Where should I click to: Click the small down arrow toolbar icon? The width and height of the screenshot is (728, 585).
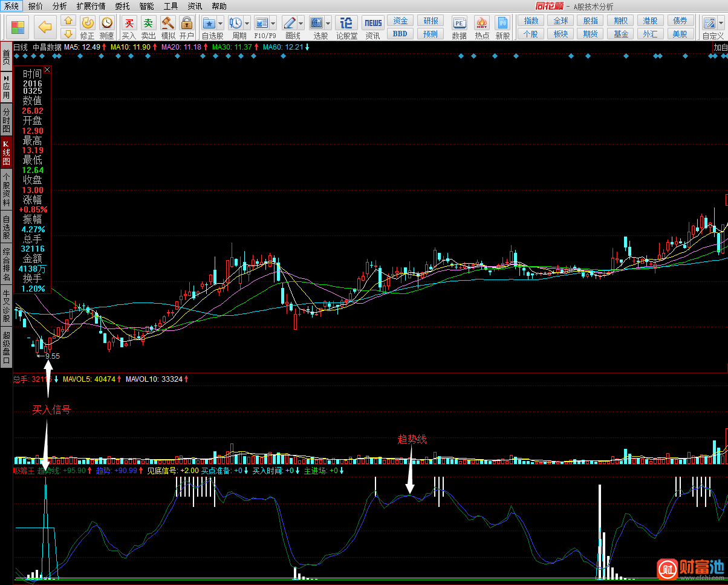point(68,33)
